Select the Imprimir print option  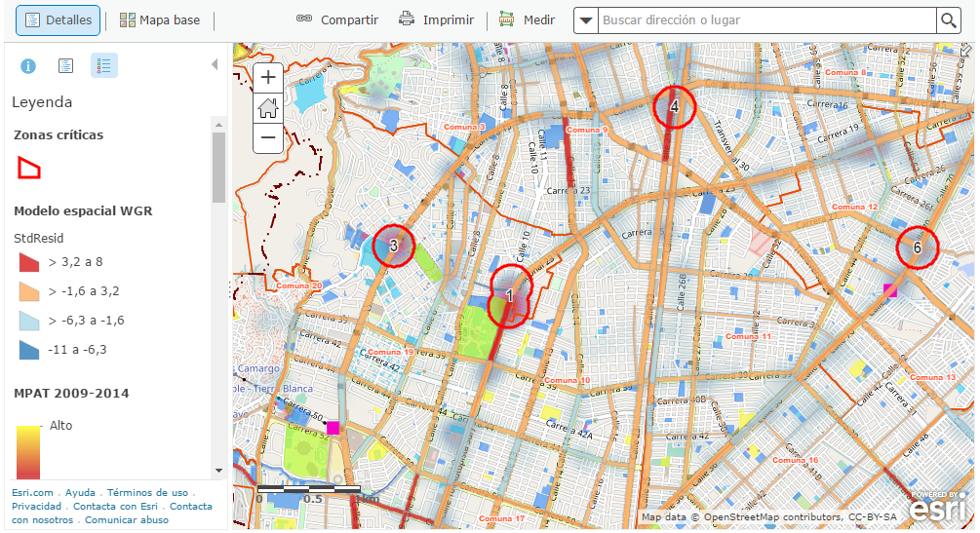436,20
